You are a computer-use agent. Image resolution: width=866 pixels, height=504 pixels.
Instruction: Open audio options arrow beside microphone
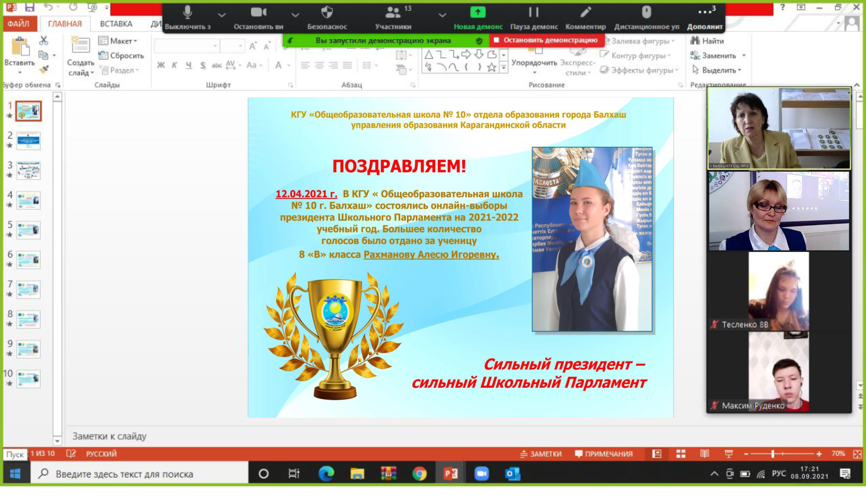click(222, 15)
